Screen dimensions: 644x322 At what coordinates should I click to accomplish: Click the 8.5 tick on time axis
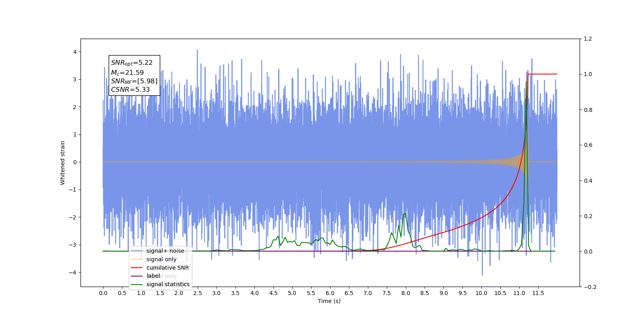[x=425, y=293]
